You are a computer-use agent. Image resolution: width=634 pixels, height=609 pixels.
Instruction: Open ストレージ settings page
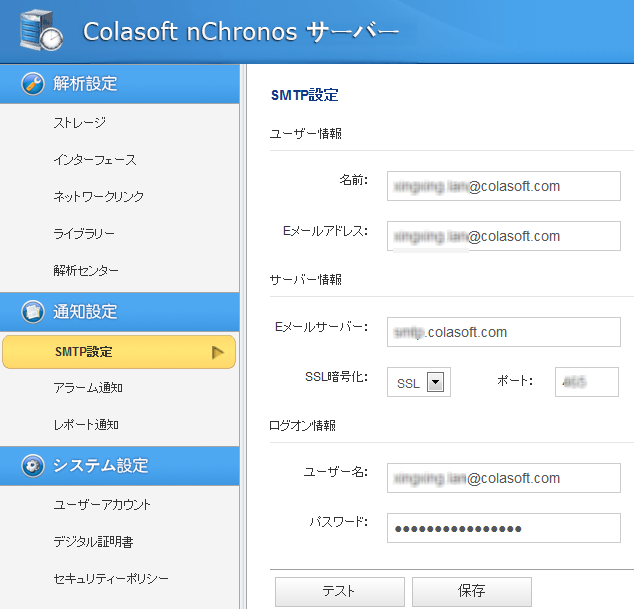click(79, 123)
